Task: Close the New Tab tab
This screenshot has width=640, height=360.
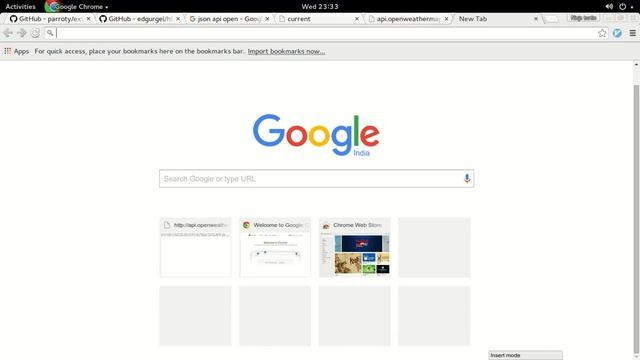Action: [536, 19]
